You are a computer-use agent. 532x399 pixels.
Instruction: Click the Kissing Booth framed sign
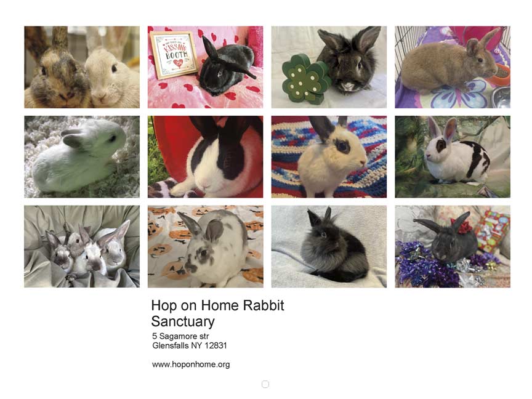coord(174,54)
